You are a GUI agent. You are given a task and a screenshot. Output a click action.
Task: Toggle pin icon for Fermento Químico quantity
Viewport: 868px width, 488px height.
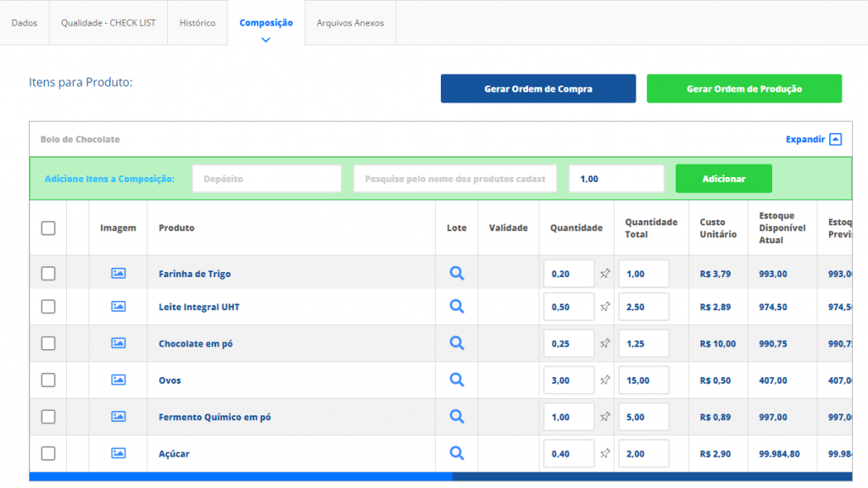605,417
